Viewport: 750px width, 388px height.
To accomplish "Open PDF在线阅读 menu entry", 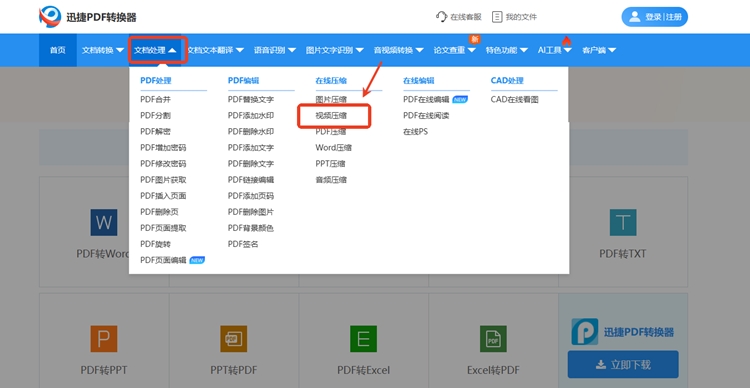I will [426, 116].
